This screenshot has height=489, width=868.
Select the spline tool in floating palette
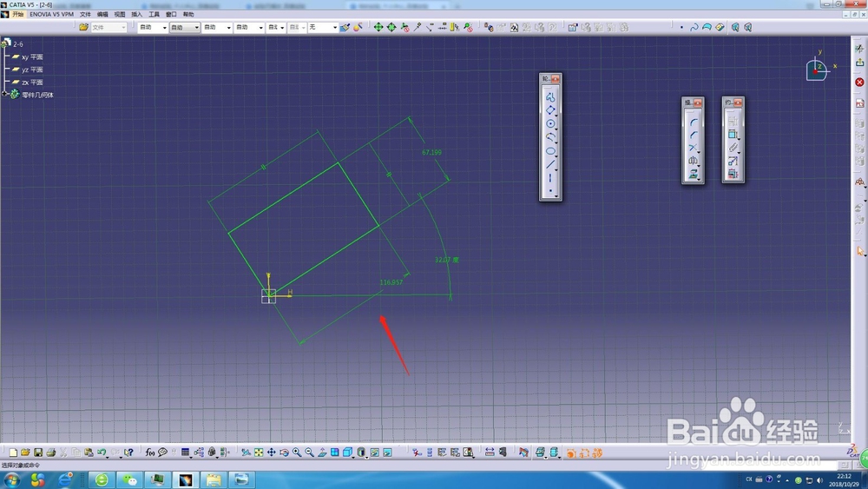[550, 137]
